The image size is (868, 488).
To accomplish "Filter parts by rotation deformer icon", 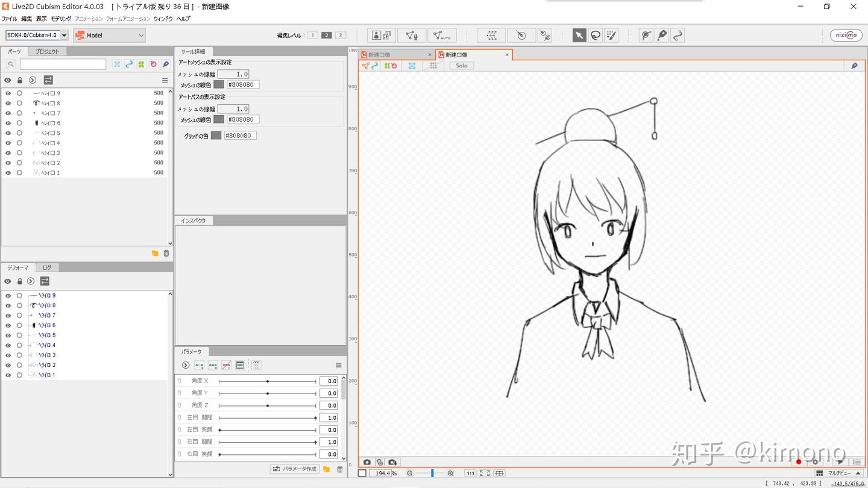I will (154, 64).
